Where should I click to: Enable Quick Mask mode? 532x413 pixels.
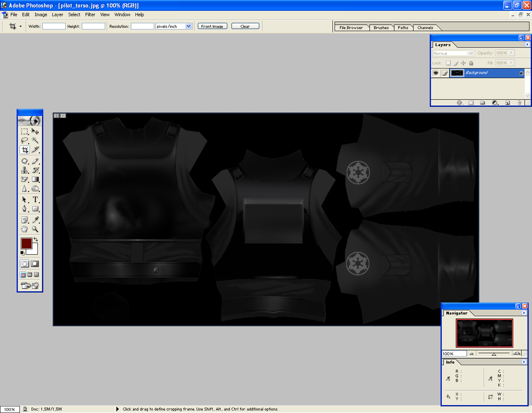(35, 264)
